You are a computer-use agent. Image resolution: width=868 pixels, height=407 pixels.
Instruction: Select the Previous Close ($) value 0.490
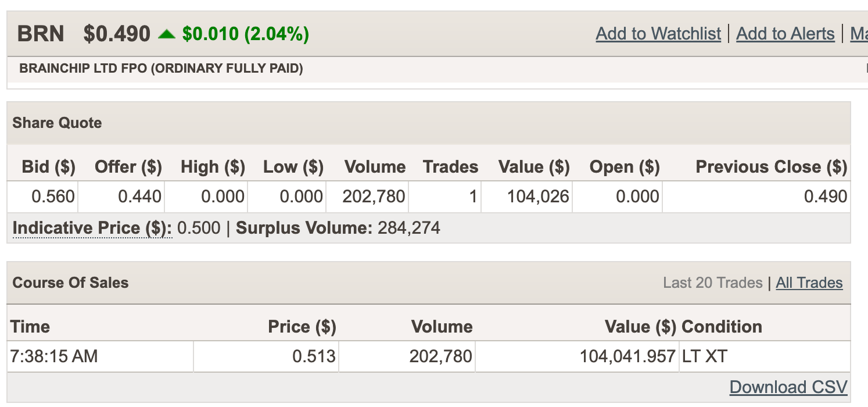pyautogui.click(x=826, y=197)
